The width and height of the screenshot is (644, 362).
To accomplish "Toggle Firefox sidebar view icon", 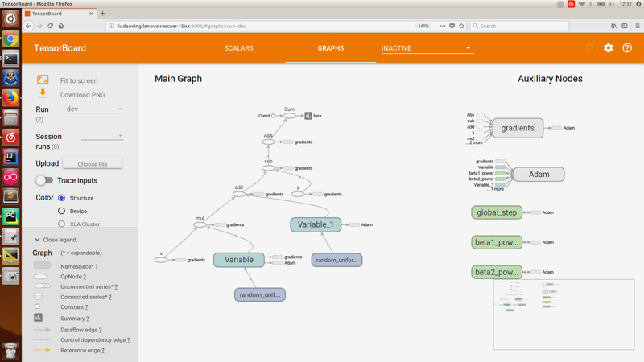I will 625,26.
